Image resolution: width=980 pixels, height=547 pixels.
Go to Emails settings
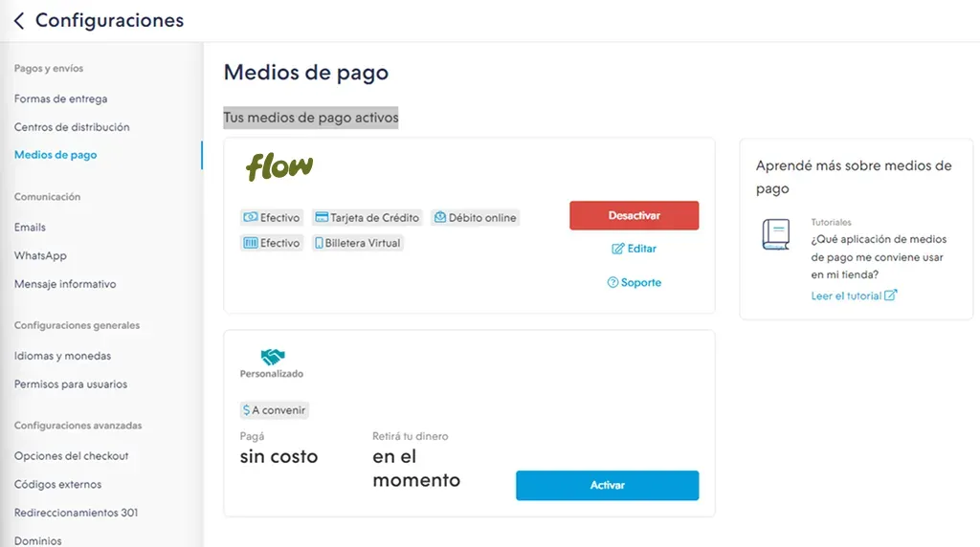coord(30,228)
